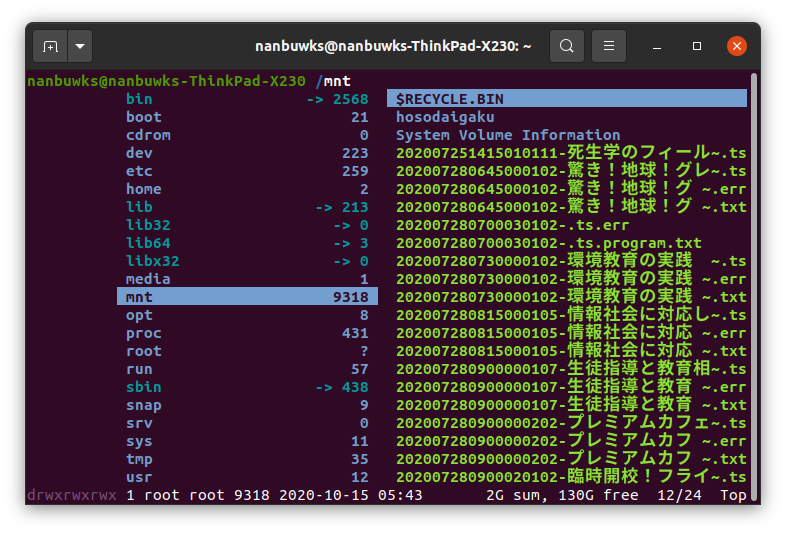Select the cdrom directory
Screen dimensions: 786x533
coord(247,135)
